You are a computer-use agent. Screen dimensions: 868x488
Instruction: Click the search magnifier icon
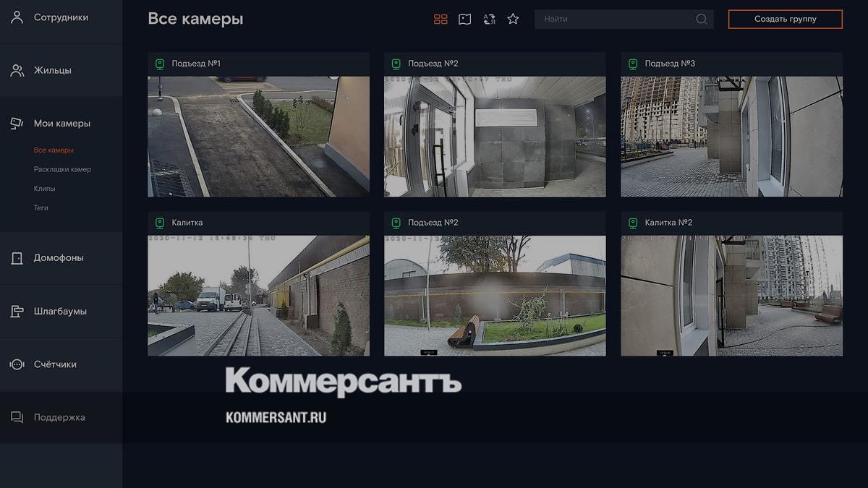pyautogui.click(x=701, y=20)
